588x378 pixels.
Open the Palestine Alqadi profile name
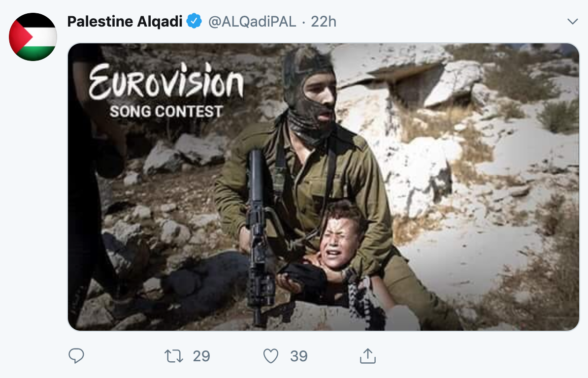coord(125,22)
